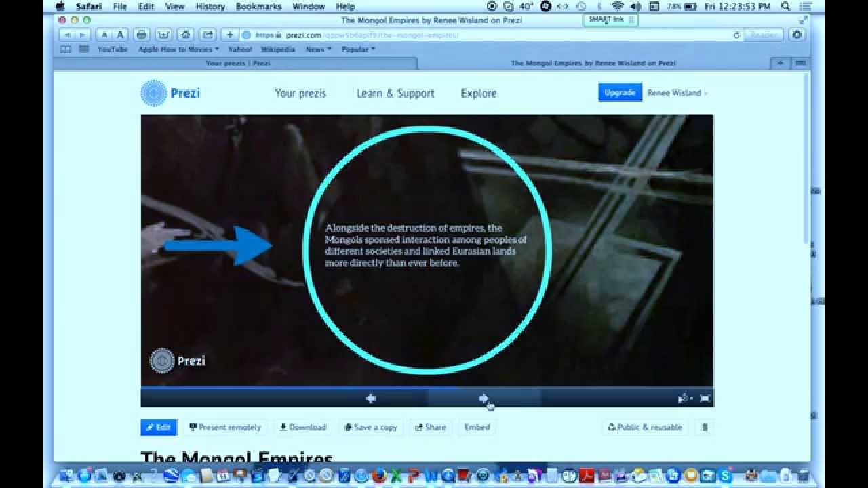Click the Wi-Fi icon in the menu bar

click(x=617, y=6)
